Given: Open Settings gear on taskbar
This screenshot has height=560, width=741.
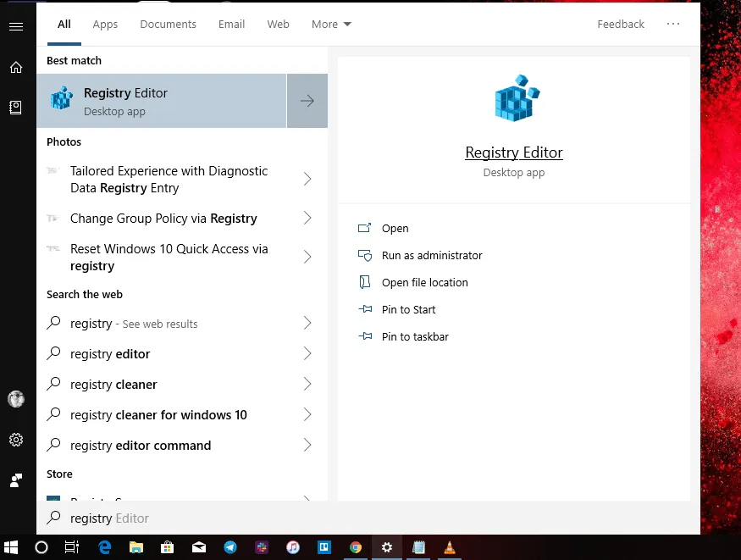Looking at the screenshot, I should pyautogui.click(x=387, y=547).
